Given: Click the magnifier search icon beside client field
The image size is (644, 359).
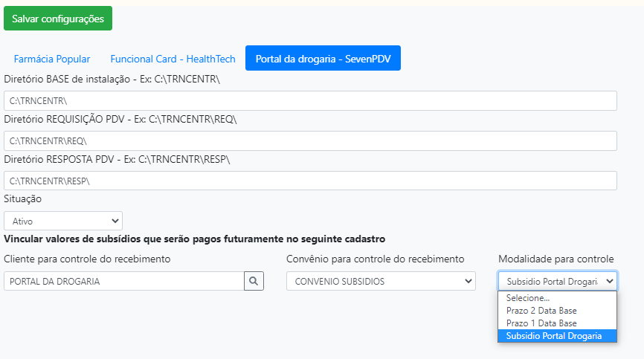Looking at the screenshot, I should [x=254, y=281].
